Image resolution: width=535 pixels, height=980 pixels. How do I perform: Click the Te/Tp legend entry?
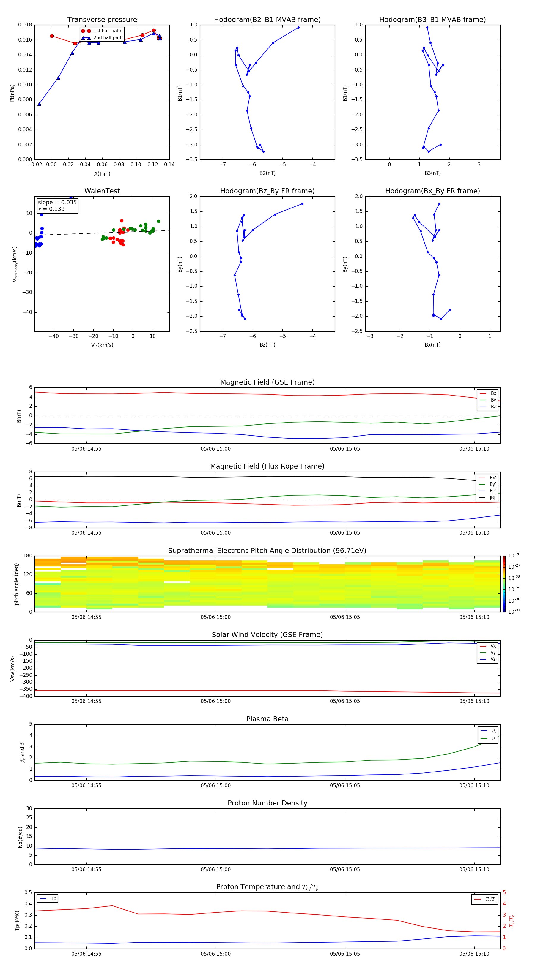click(485, 899)
